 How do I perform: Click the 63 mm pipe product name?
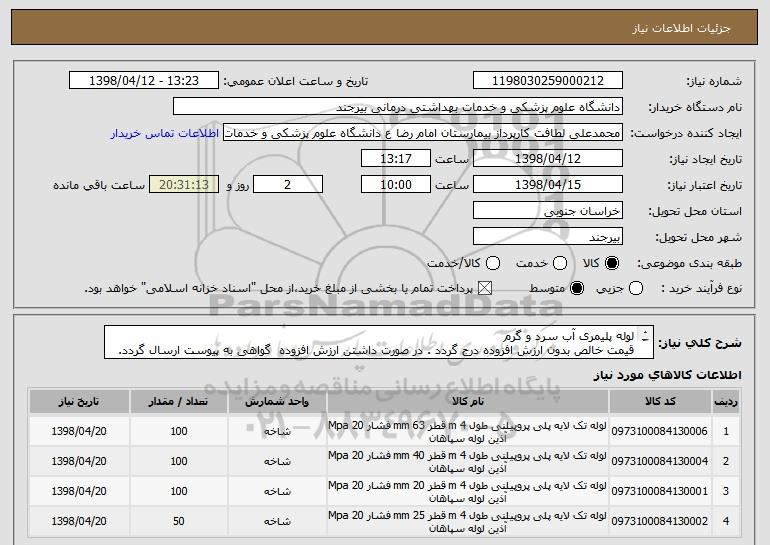[468, 432]
